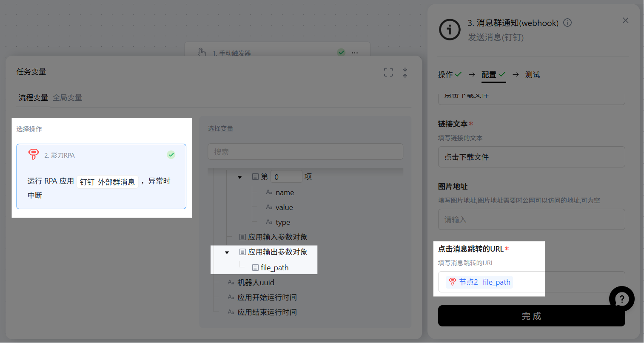Collapse the task variables panel with the arrows icon

pos(405,72)
